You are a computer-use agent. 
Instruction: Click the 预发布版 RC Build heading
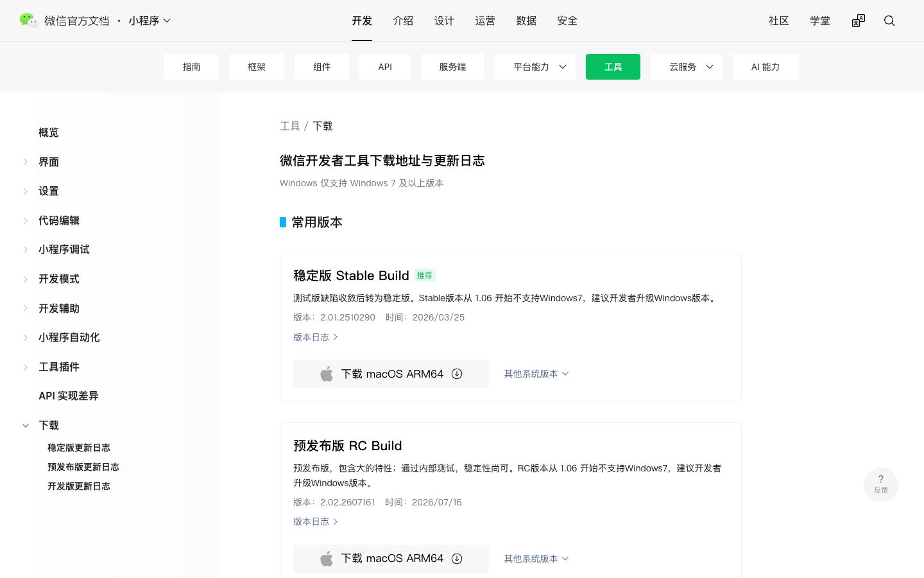(348, 446)
